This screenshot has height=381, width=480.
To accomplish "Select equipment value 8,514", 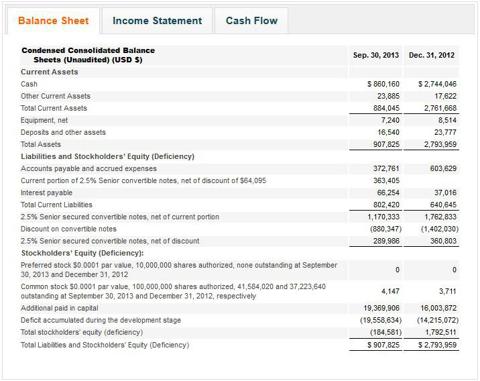I will (447, 120).
